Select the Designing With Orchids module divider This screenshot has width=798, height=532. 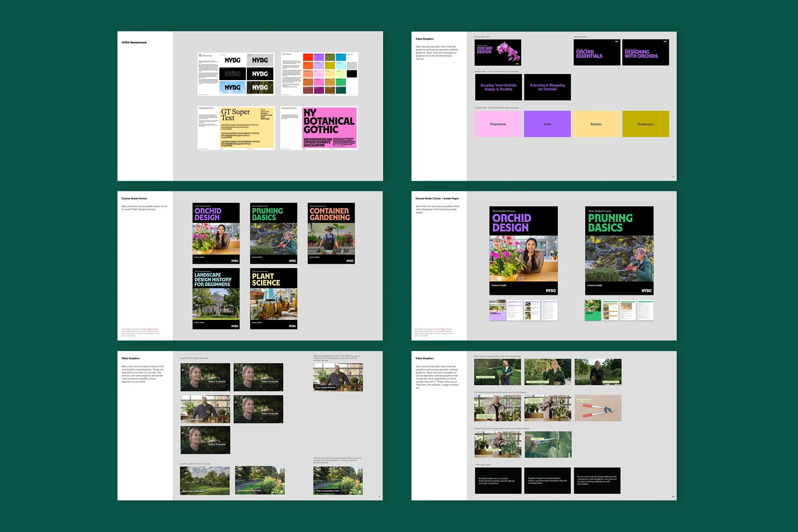[x=647, y=52]
